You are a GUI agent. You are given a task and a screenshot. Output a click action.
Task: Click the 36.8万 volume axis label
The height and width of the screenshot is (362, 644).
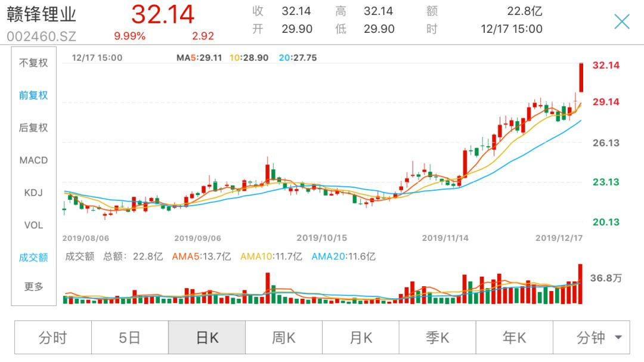[x=606, y=278]
